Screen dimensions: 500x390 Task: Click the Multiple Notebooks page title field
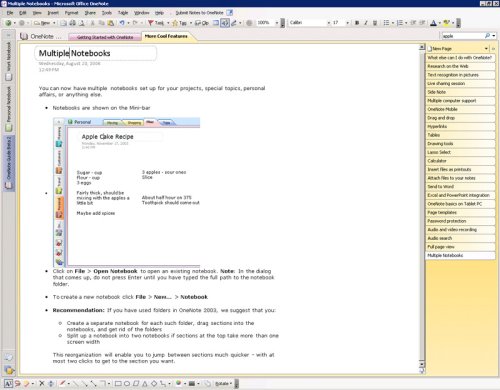[96, 53]
